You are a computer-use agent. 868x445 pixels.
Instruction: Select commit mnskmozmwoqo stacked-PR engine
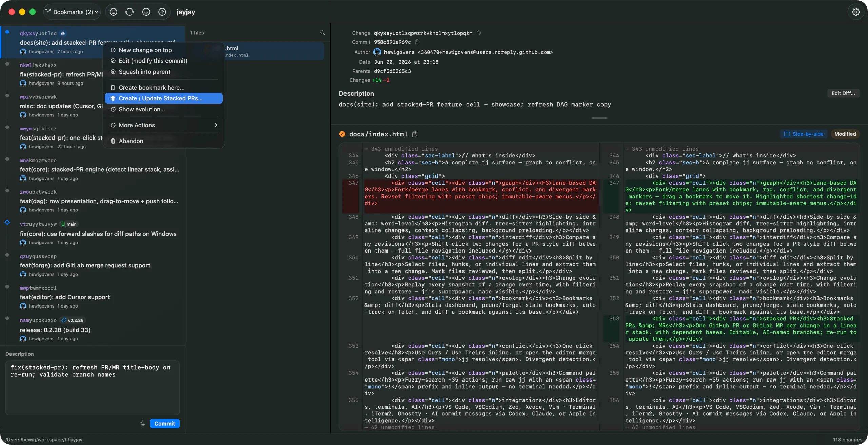93,169
